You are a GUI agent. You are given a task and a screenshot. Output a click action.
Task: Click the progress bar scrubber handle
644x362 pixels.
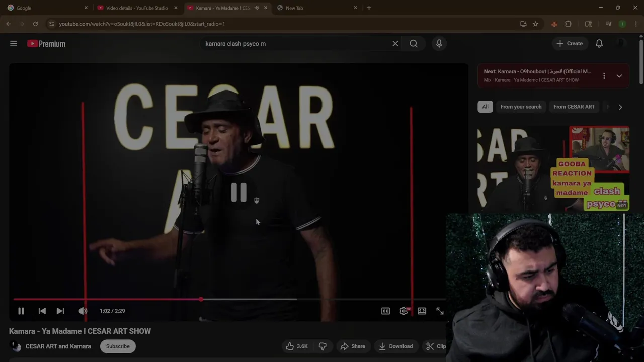[201, 300]
